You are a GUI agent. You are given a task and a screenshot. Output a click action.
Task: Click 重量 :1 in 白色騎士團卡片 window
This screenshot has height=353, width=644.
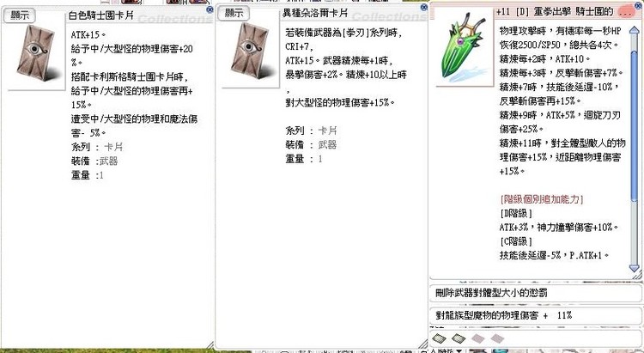(88, 175)
